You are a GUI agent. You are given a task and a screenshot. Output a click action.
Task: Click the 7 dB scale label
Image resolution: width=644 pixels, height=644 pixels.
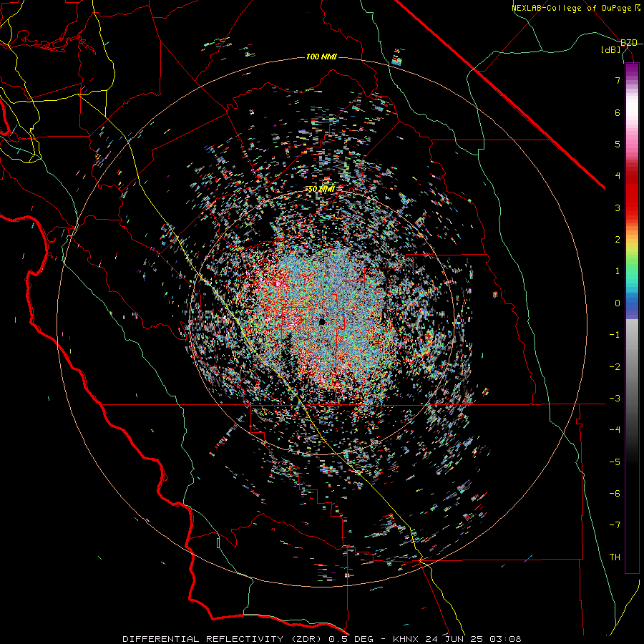pyautogui.click(x=618, y=80)
